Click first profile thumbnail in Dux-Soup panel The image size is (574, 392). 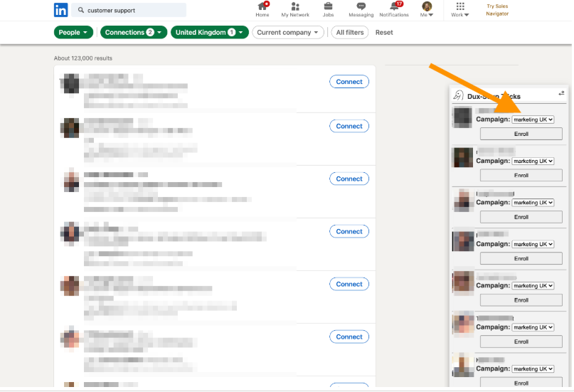pos(463,117)
